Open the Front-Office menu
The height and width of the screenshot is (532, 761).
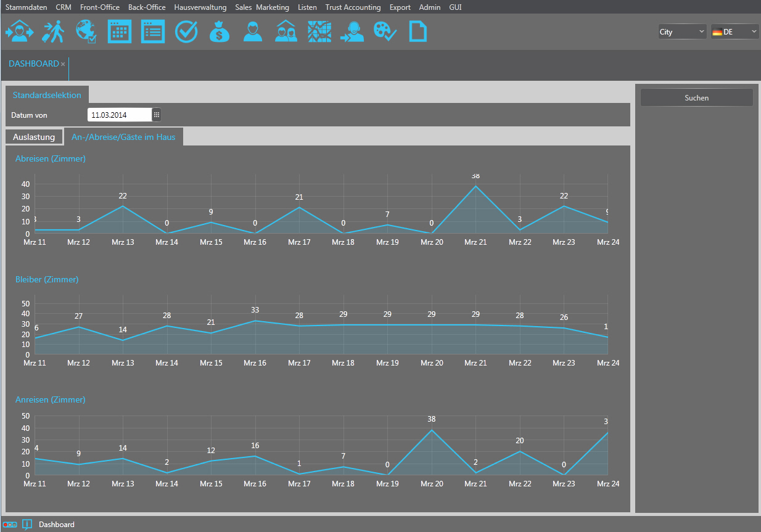[x=100, y=7]
